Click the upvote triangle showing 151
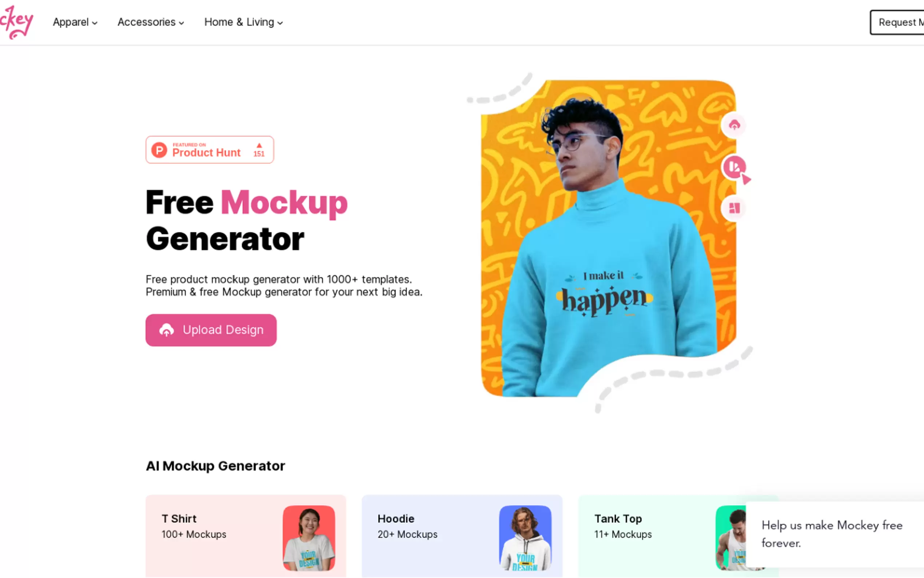 coord(259,146)
